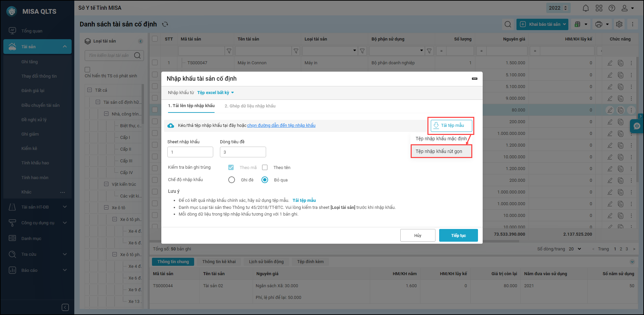Open the Tệp đính kèm tab
The width and height of the screenshot is (644, 315).
(310, 262)
